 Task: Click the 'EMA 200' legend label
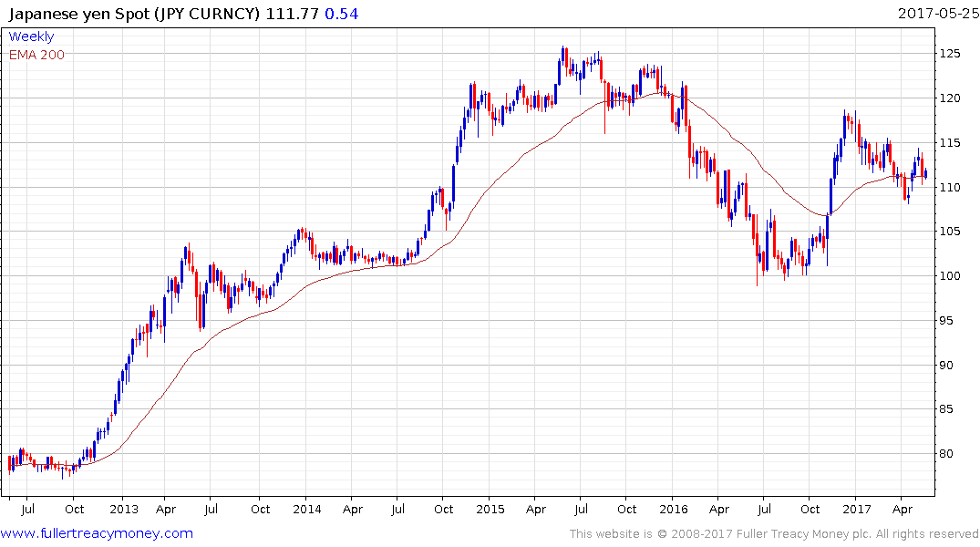click(36, 55)
